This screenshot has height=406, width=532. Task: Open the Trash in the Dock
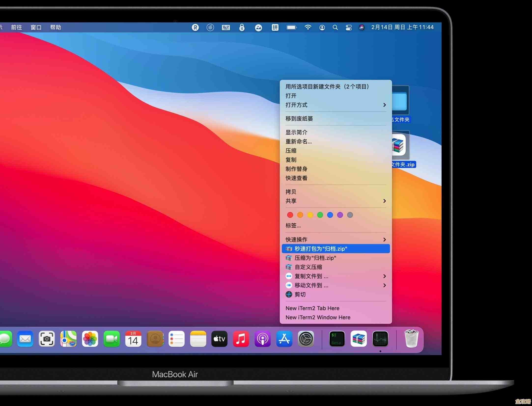[411, 339]
